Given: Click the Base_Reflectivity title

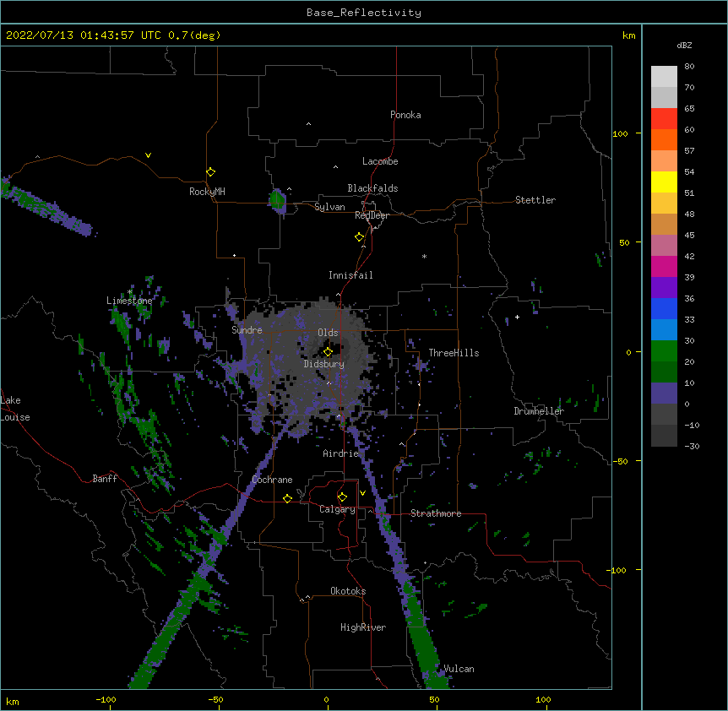Looking at the screenshot, I should pyautogui.click(x=364, y=13).
